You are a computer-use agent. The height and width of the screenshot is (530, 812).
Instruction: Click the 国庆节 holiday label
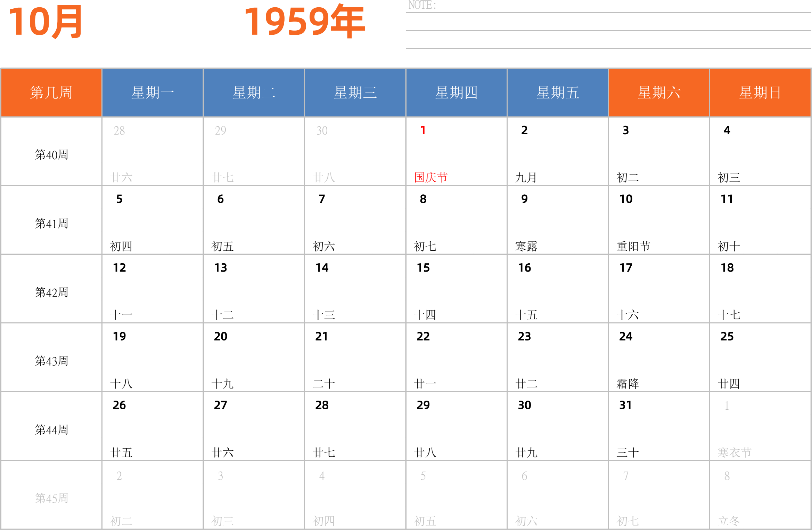point(431,177)
